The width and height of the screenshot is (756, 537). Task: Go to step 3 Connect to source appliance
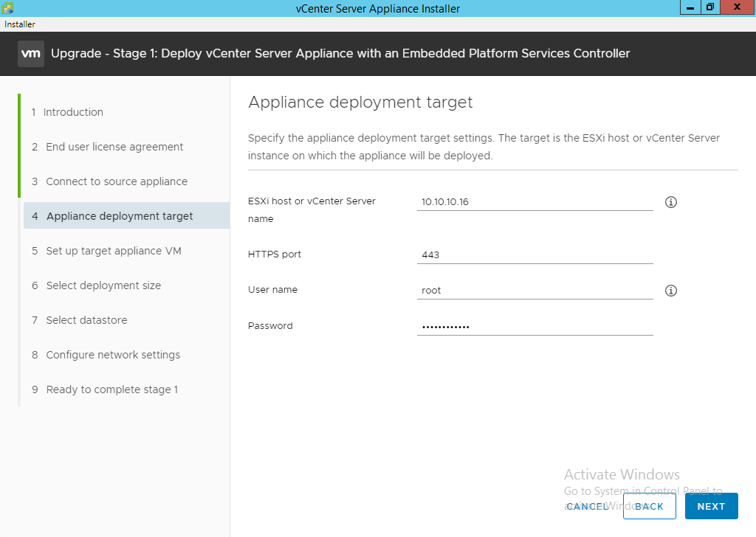pos(109,181)
